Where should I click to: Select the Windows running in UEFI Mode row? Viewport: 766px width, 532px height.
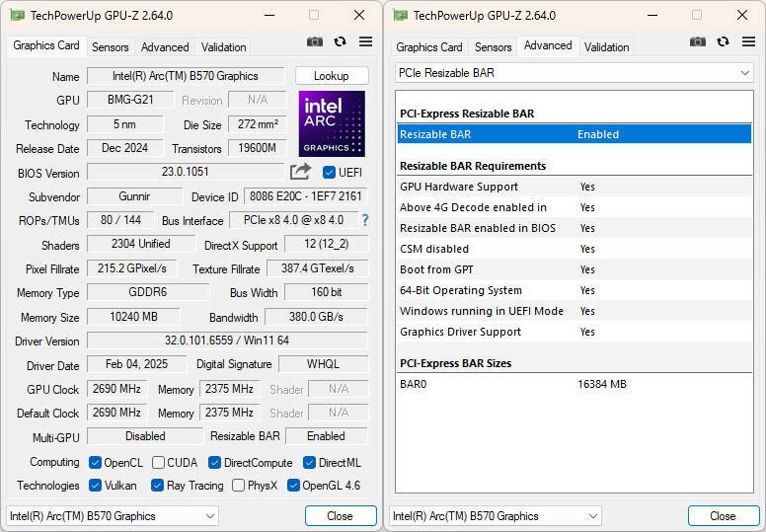pos(574,311)
